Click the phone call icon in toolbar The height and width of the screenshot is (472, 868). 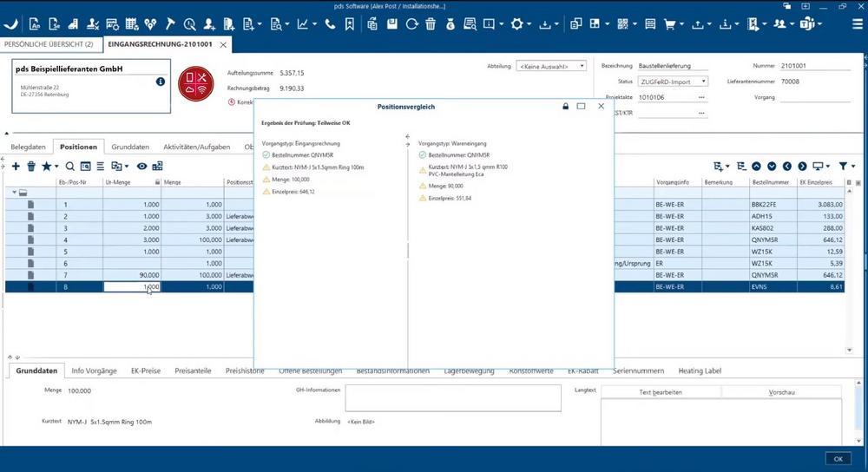(330, 24)
